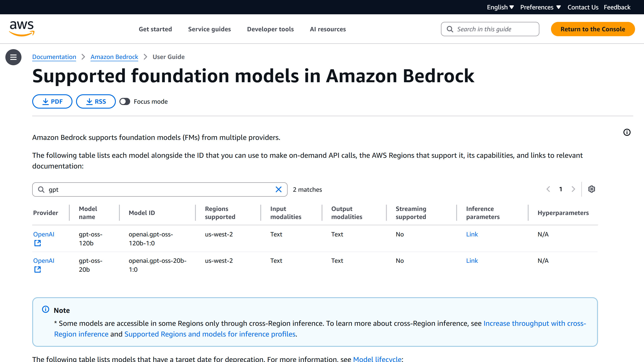Click the Amazon Bedrock breadcrumb
This screenshot has width=644, height=362.
[114, 57]
